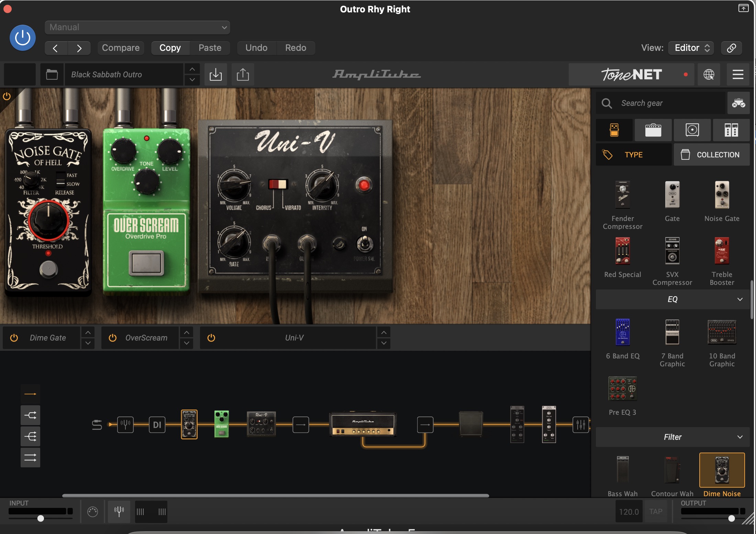Select the 7 Band Graphic pedal
The height and width of the screenshot is (534, 756).
pos(672,343)
